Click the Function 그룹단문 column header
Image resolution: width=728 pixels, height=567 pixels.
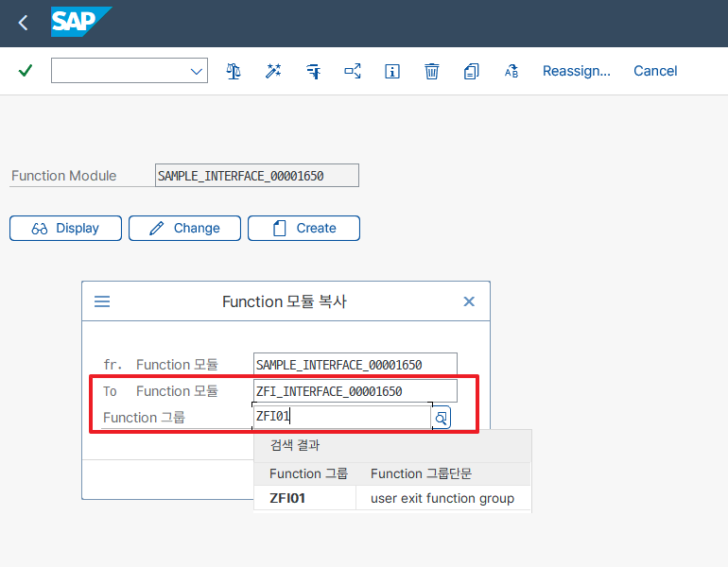(x=421, y=473)
